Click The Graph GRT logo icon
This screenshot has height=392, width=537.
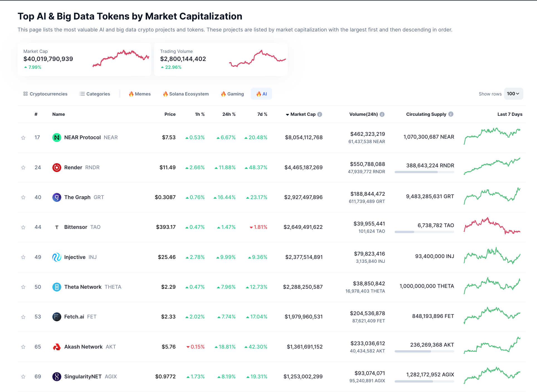[x=57, y=197]
